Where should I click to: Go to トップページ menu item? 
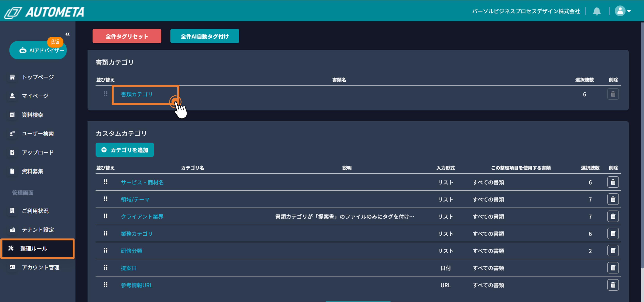coord(38,77)
